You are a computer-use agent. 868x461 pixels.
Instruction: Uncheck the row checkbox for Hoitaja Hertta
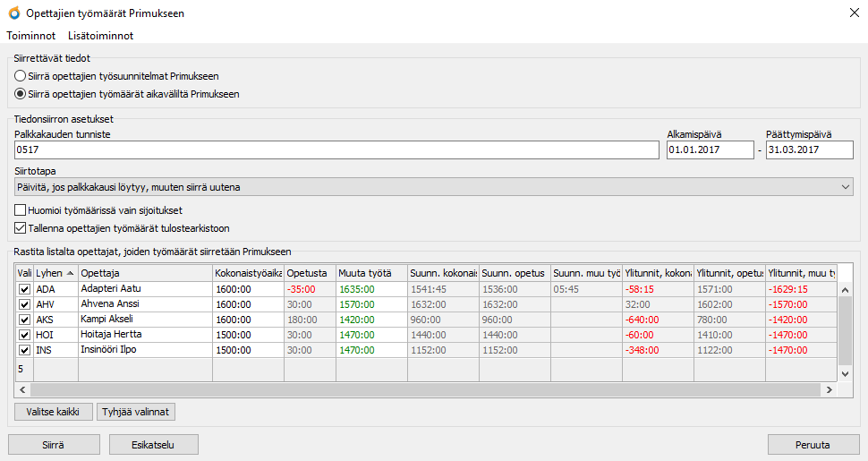coord(24,335)
